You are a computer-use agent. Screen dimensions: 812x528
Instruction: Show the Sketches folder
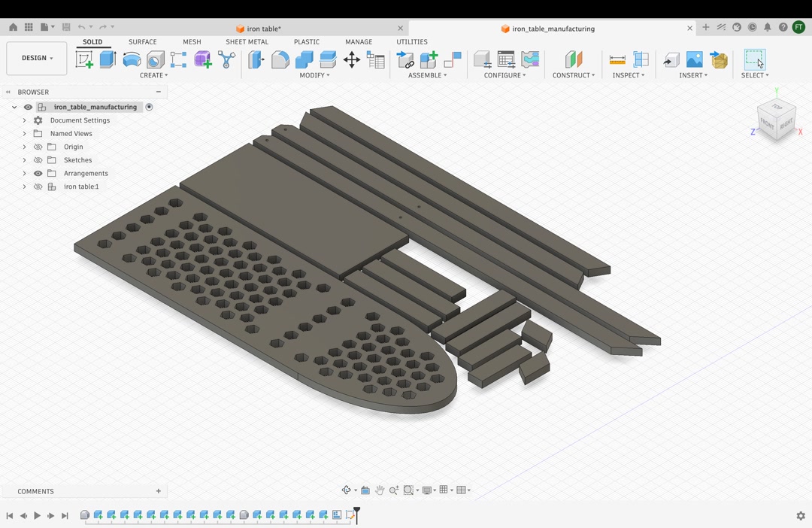(x=38, y=160)
